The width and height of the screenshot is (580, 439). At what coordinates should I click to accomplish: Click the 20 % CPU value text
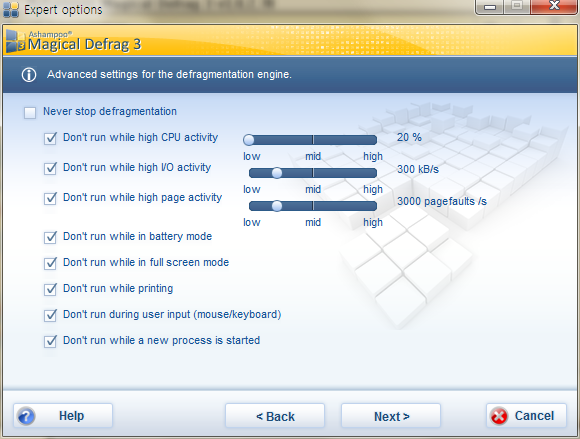pos(409,137)
